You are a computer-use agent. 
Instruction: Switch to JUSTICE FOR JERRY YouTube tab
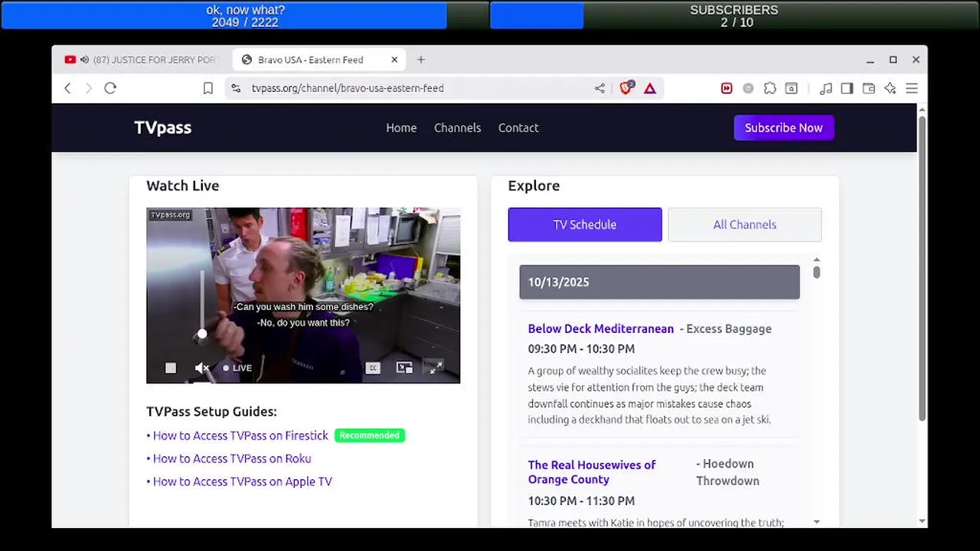pyautogui.click(x=142, y=60)
